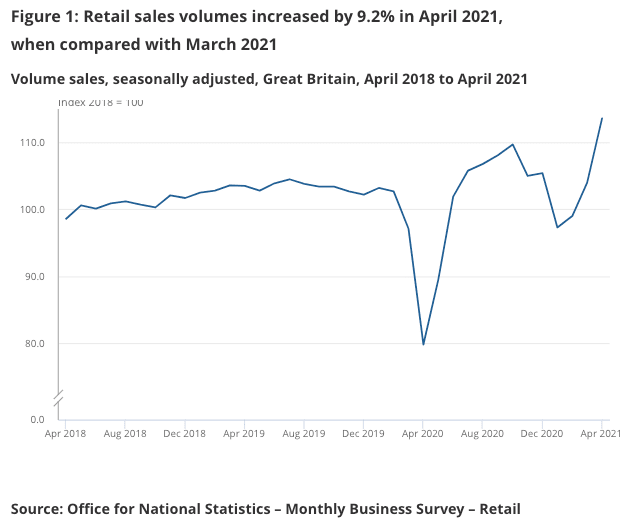Click the Dec 2019 x-axis label

[364, 434]
